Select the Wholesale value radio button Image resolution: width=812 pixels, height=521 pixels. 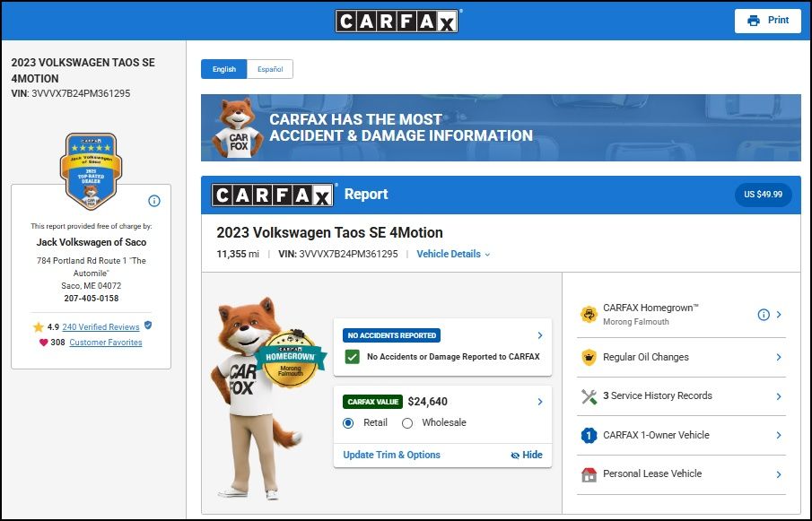pos(407,423)
